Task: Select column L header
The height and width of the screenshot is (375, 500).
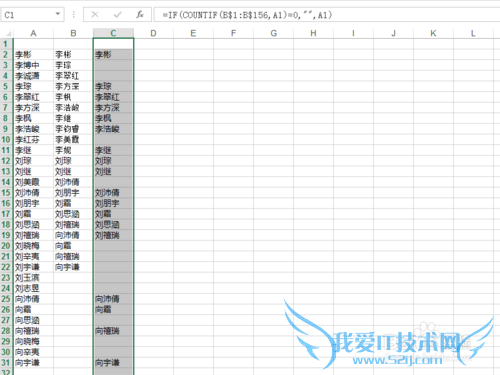Action: coord(473,33)
